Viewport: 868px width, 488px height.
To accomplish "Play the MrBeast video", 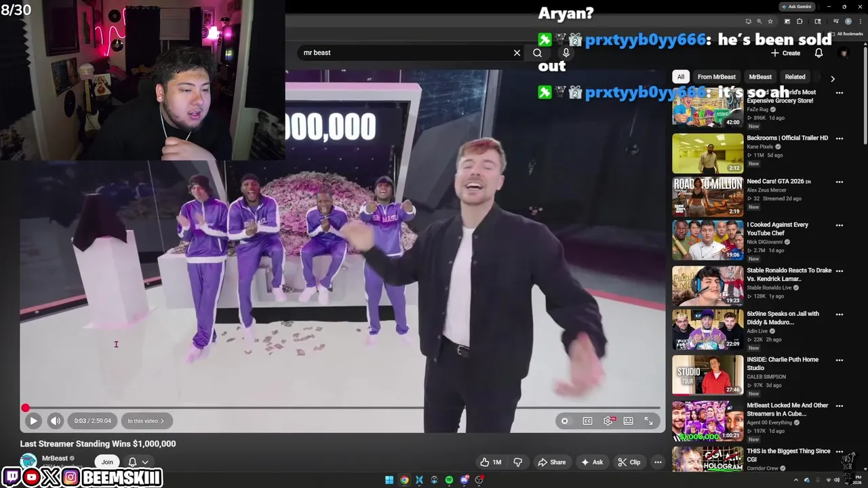I will tap(33, 421).
